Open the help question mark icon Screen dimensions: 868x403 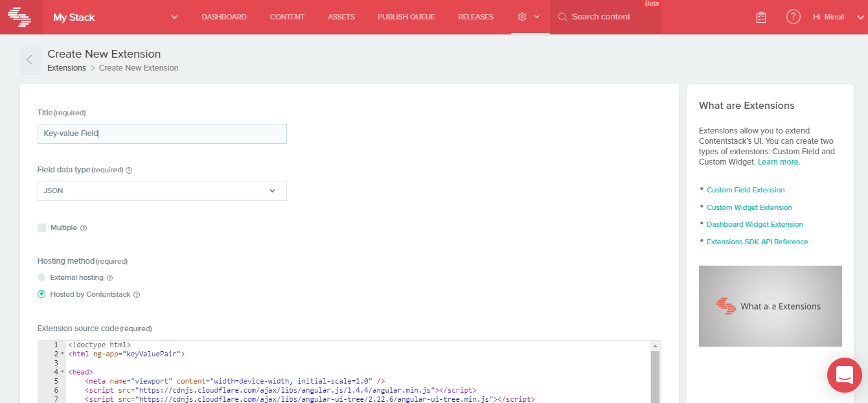click(x=794, y=17)
